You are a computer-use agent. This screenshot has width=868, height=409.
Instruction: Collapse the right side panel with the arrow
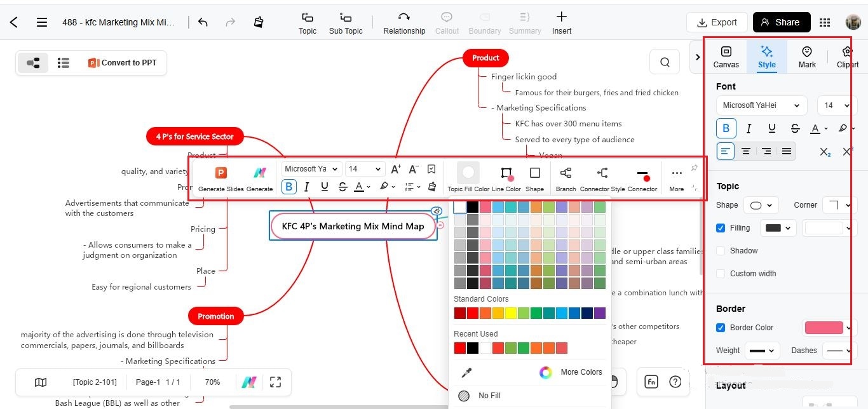(697, 57)
